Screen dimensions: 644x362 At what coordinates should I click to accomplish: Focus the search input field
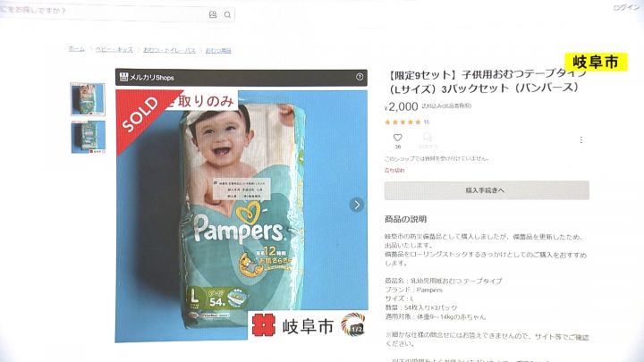pyautogui.click(x=103, y=13)
